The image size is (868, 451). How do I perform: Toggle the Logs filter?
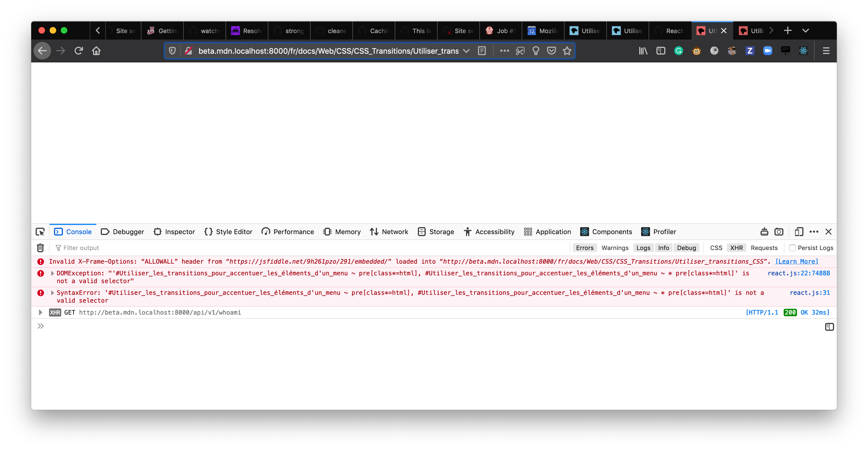643,248
